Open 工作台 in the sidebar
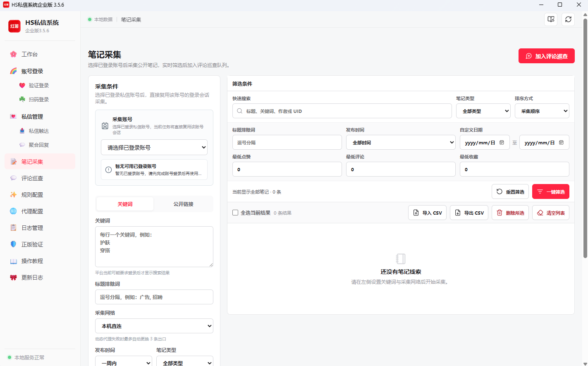Image resolution: width=588 pixels, height=366 pixels. coord(40,54)
